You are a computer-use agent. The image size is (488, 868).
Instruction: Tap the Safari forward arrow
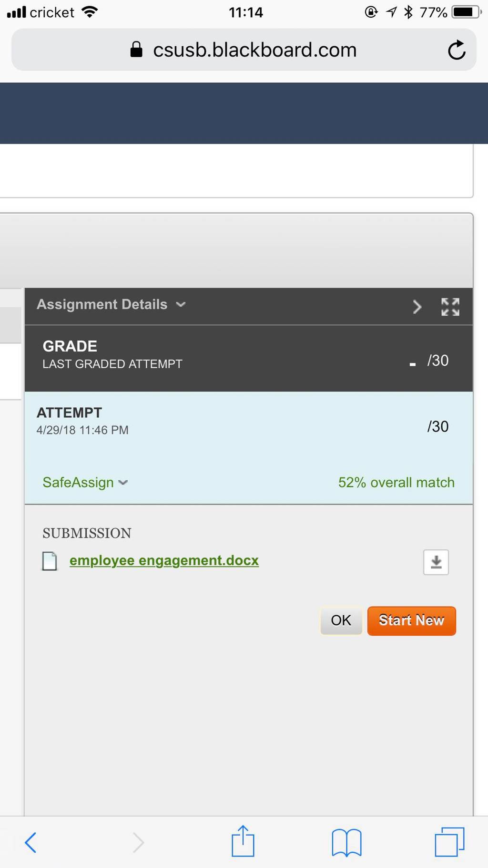pyautogui.click(x=138, y=842)
